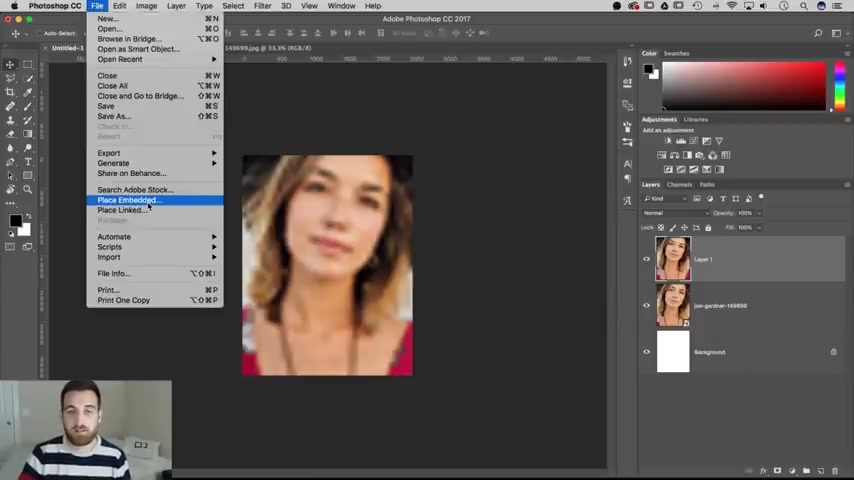Select the History Brush tool
Viewport: 854px width, 480px height.
click(28, 120)
